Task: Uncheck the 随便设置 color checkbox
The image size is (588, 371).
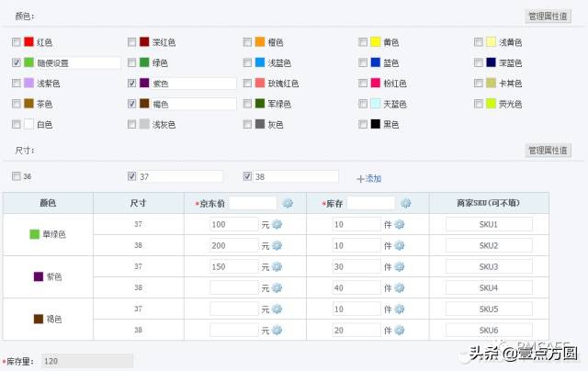Action: point(17,62)
